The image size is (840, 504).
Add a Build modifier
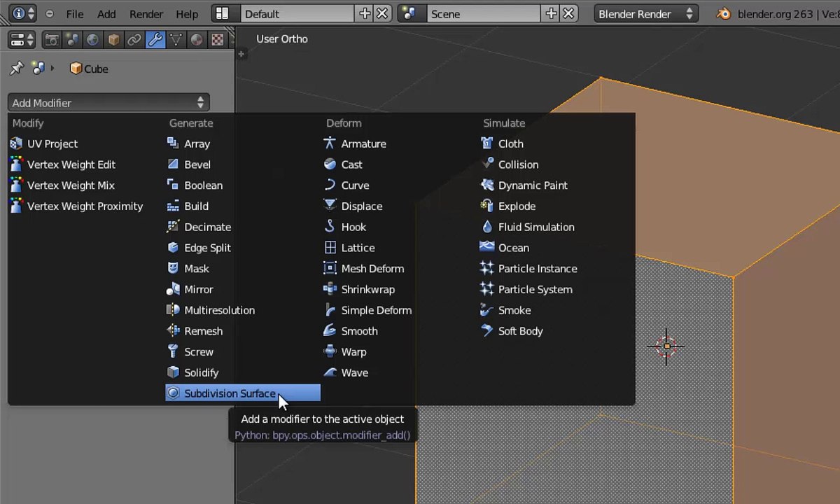click(x=188, y=206)
